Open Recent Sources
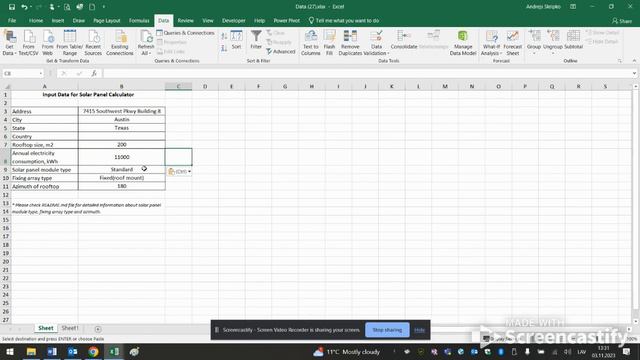This screenshot has width=640, height=360. click(93, 42)
